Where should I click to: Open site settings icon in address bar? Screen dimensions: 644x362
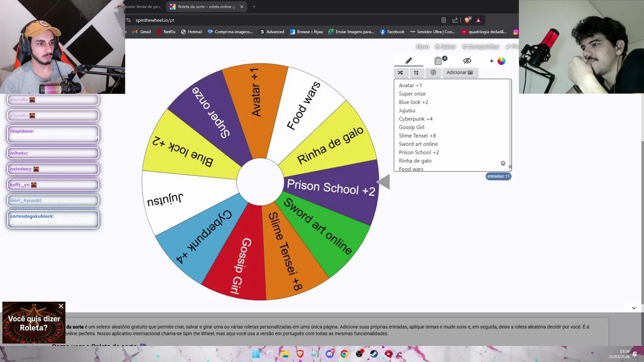click(x=129, y=20)
